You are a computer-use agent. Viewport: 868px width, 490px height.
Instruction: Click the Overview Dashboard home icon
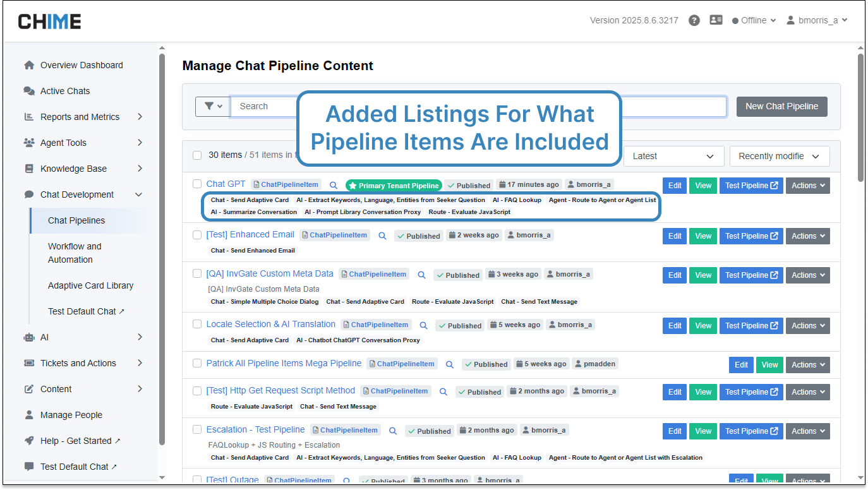pos(29,65)
